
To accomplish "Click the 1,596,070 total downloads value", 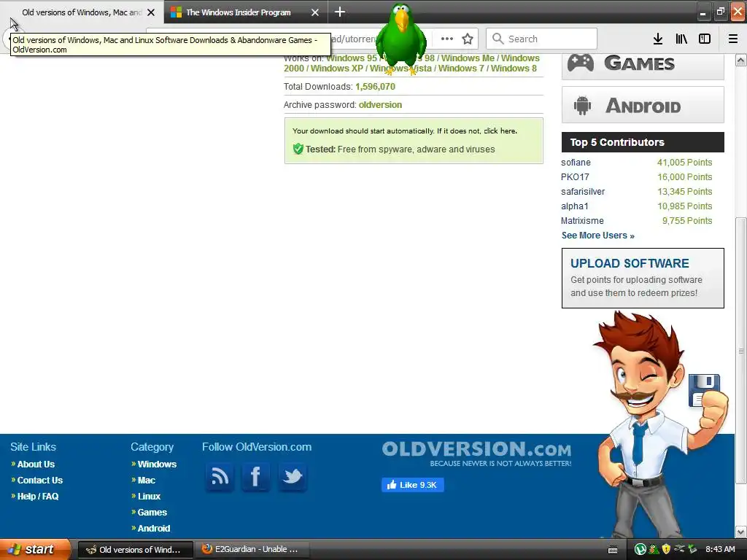I will 376,87.
